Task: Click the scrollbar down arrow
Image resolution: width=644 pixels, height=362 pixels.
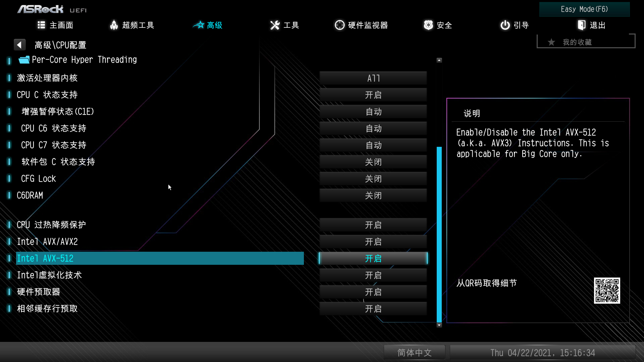Action: click(x=439, y=325)
